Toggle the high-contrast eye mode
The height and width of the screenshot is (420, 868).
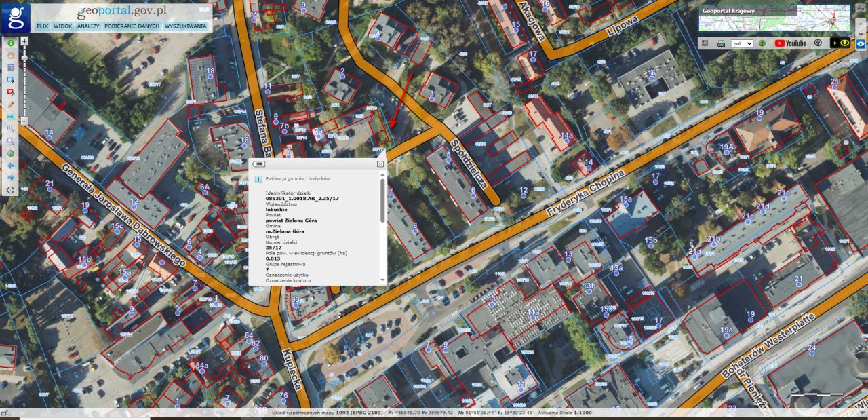pyautogui.click(x=845, y=43)
